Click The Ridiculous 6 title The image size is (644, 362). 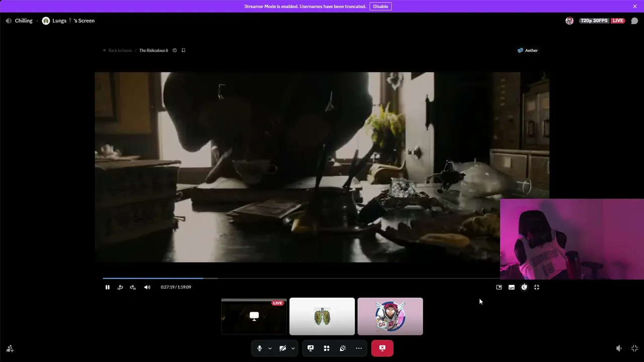153,50
